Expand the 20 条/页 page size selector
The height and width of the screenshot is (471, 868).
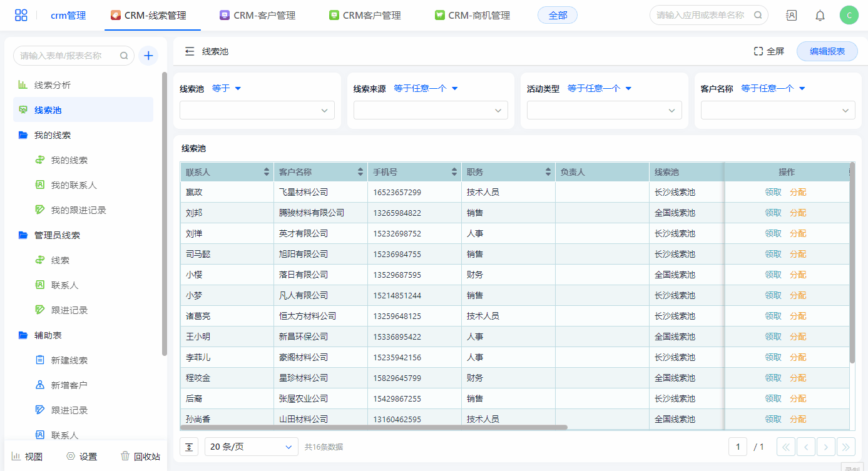(x=251, y=447)
